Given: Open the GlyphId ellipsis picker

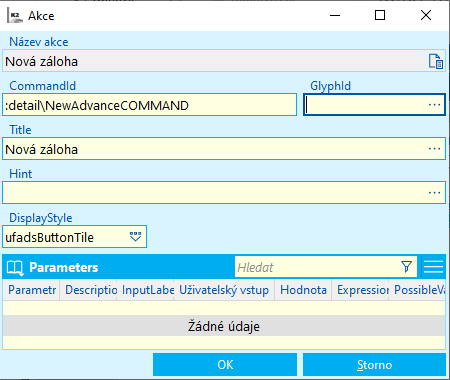Looking at the screenshot, I should pos(434,105).
